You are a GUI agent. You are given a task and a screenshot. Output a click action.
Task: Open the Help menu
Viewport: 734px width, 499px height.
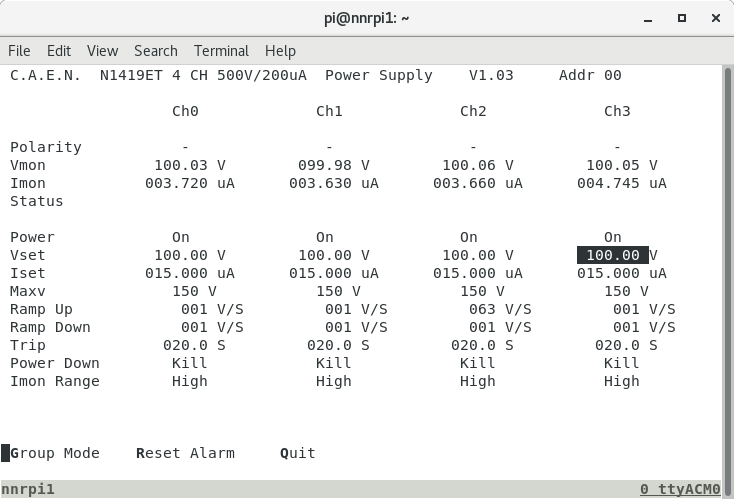[280, 51]
